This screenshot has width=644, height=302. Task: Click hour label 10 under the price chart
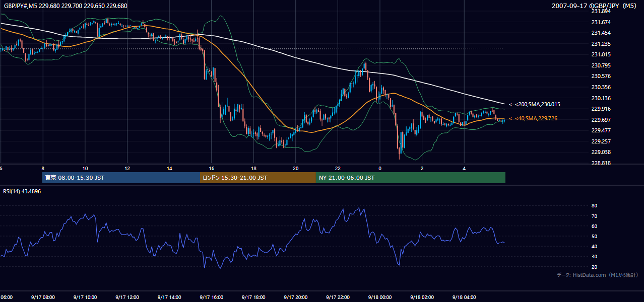click(85, 168)
